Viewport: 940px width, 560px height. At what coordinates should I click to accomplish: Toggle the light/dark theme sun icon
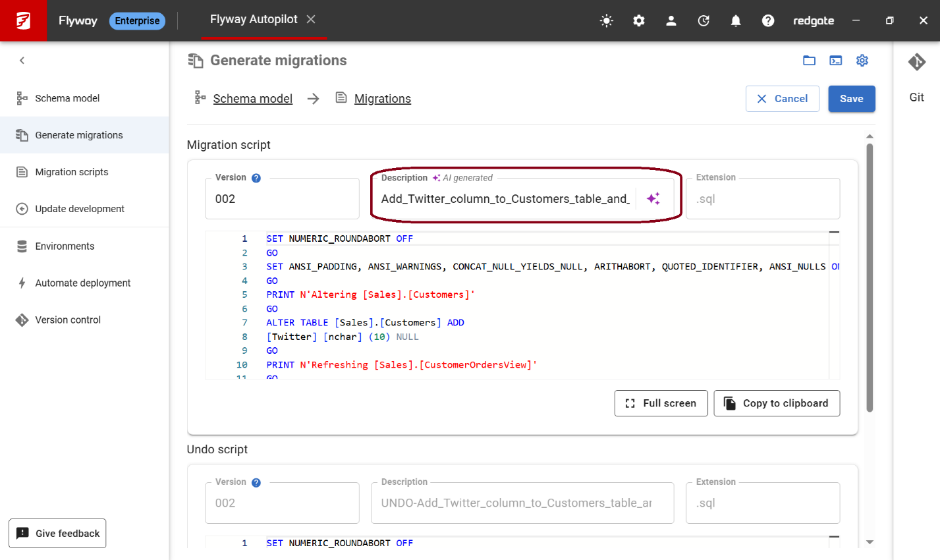click(x=607, y=20)
